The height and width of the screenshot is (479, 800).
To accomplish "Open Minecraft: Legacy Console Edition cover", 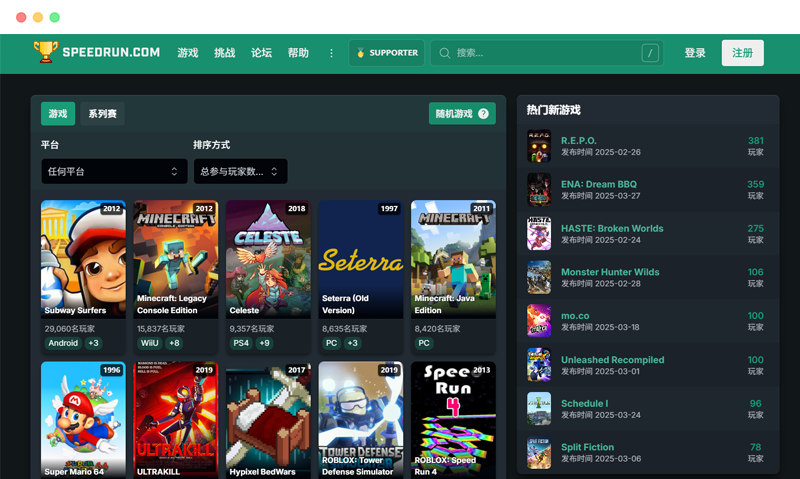I will [x=176, y=259].
